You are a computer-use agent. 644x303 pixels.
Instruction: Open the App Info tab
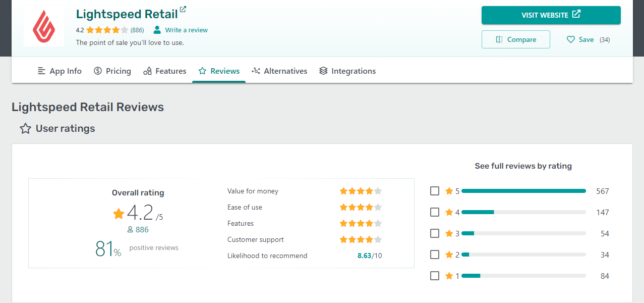point(60,71)
